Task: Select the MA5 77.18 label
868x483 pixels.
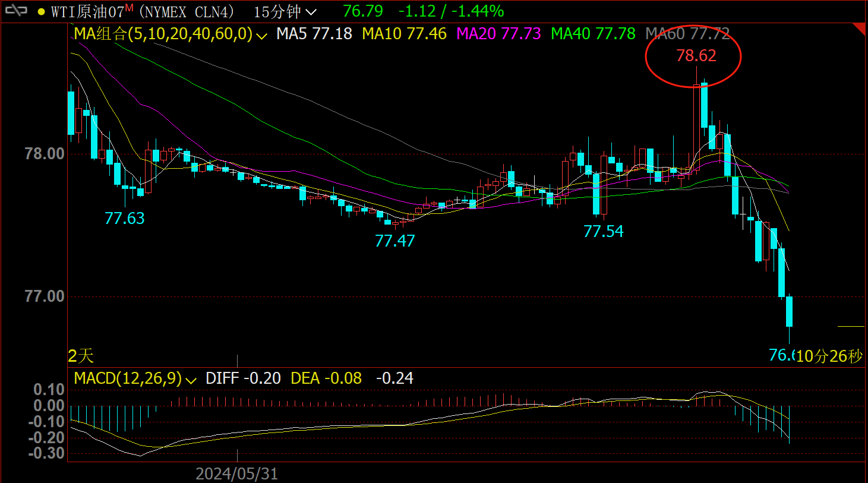Action: (314, 34)
